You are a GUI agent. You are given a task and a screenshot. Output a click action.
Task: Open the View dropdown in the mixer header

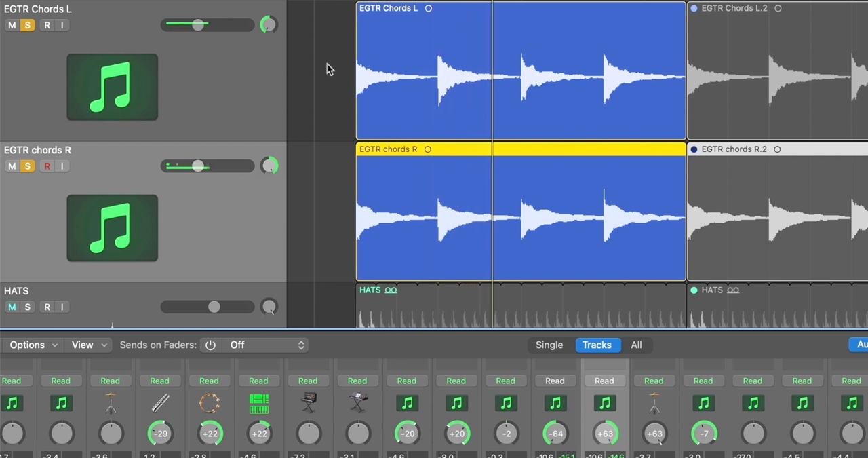coord(88,345)
